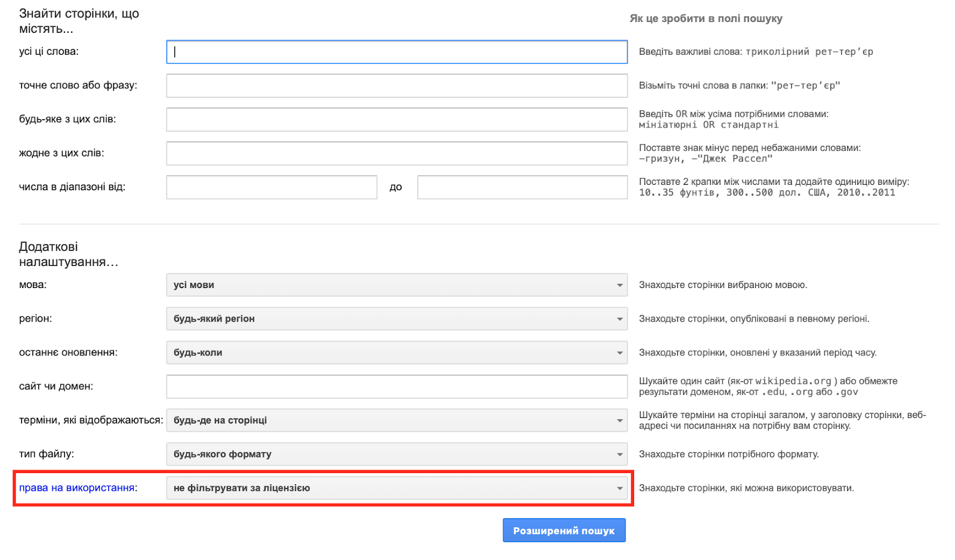Click the number range end field after 'до'

click(x=522, y=187)
